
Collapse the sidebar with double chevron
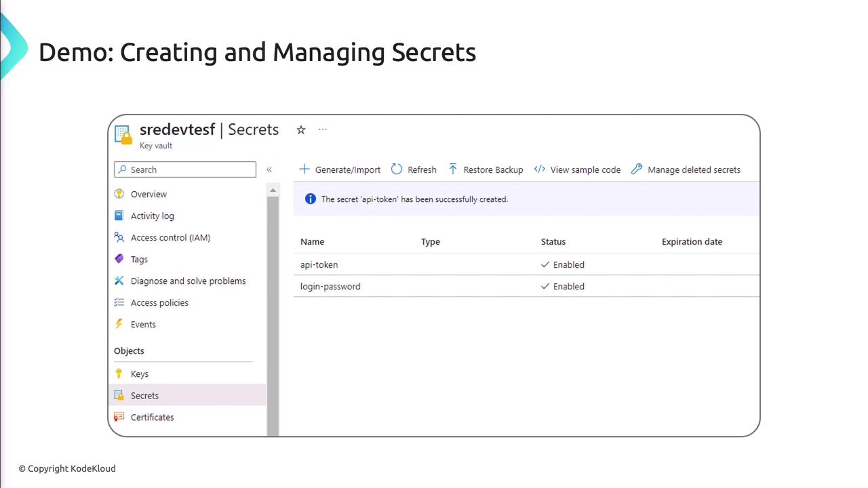269,169
